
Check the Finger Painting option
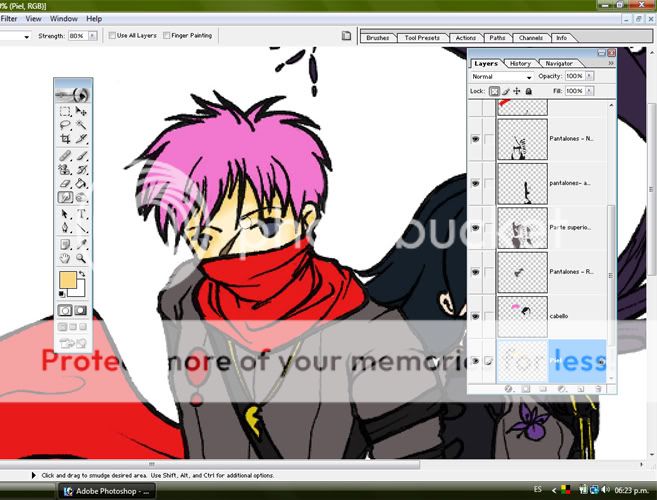point(166,36)
